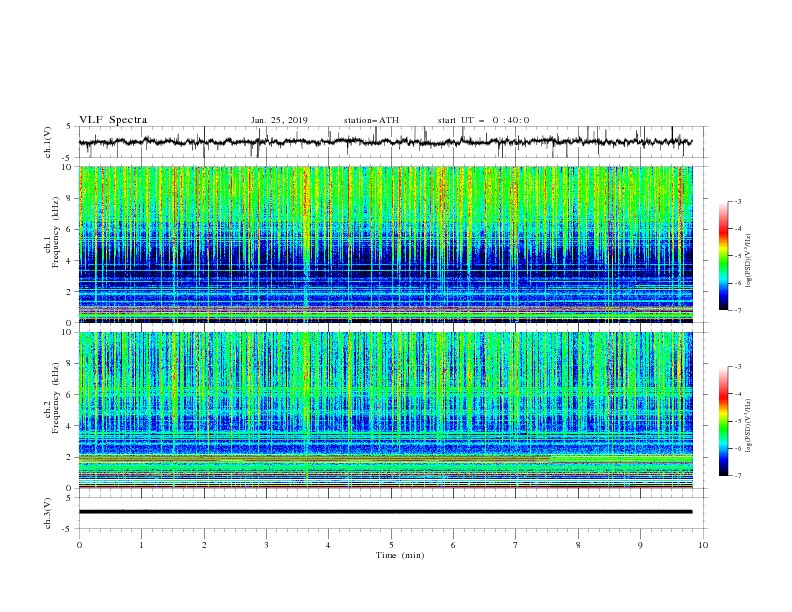Click the "VLF Spectra" title text

[113, 120]
